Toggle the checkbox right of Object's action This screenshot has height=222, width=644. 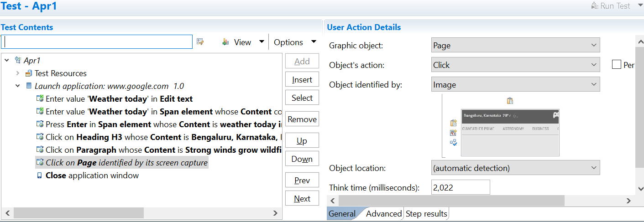pos(617,65)
